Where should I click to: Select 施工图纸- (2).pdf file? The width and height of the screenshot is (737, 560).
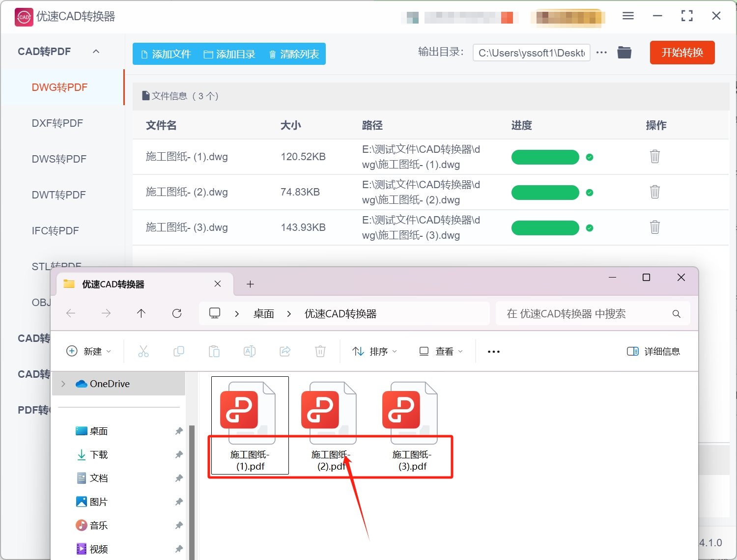click(x=331, y=426)
